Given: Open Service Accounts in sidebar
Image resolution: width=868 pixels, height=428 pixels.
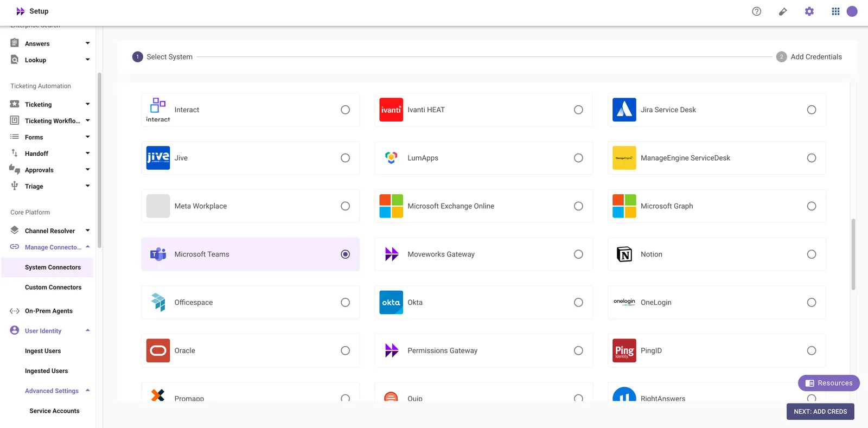Looking at the screenshot, I should pos(54,411).
